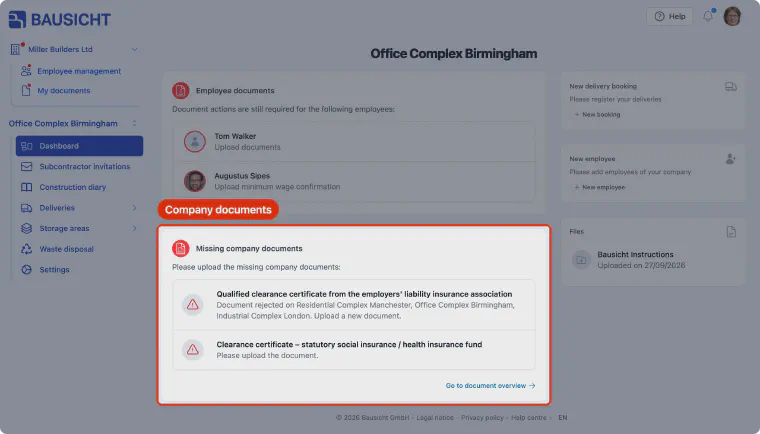Change language via EN in footer
Viewport: 760px width, 434px height.
coord(563,418)
